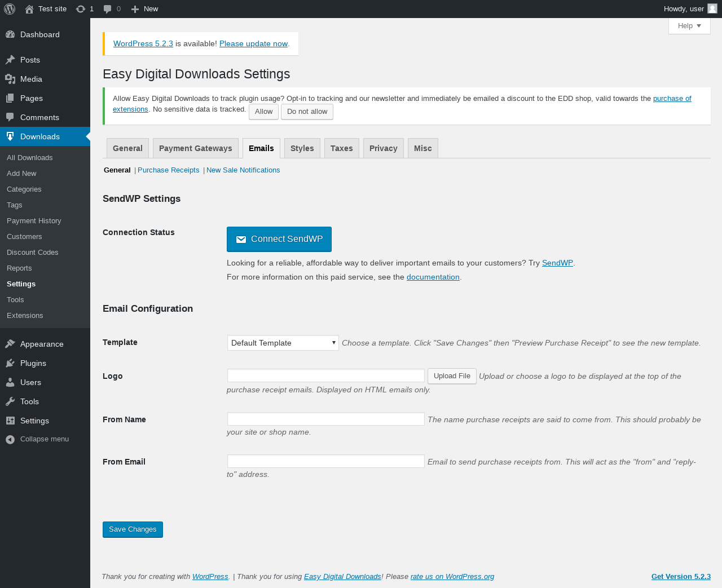This screenshot has height=588, width=722.
Task: Click the Comments bubble icon in sidebar
Action: point(10,117)
